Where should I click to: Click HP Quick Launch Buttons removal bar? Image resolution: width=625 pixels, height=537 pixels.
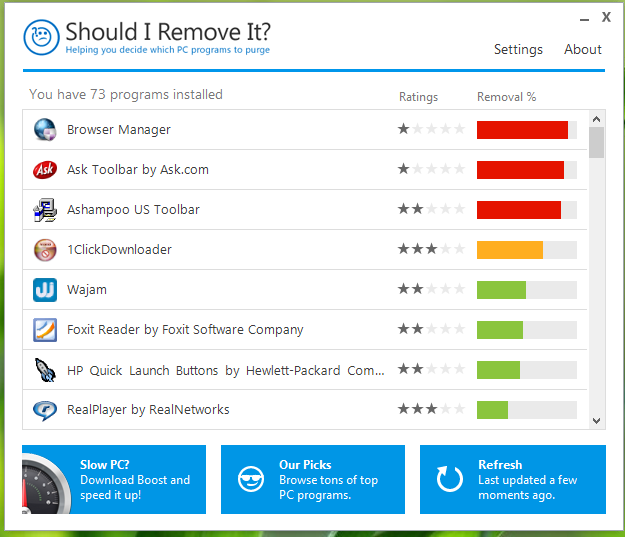pos(527,370)
